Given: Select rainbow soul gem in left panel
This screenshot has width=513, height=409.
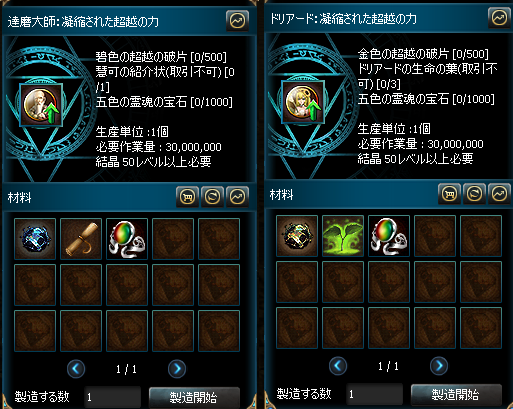Looking at the screenshot, I should tap(127, 239).
